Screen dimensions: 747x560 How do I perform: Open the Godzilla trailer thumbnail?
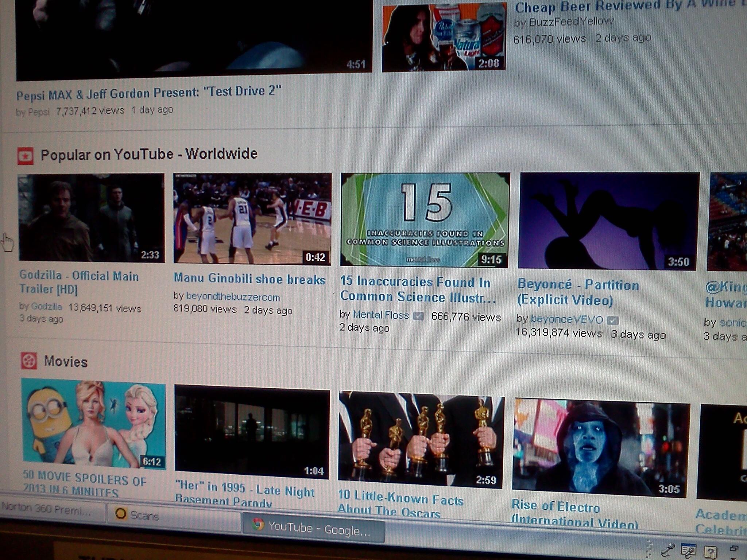[x=92, y=218]
